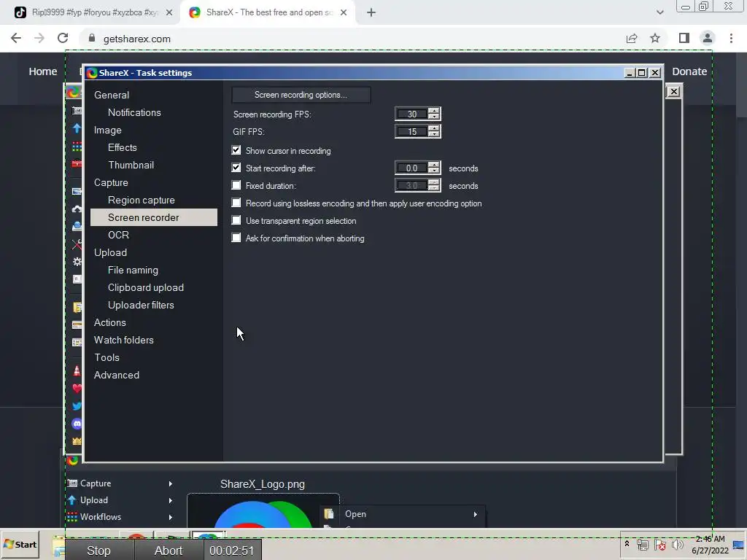
Task: Close the TikTok tab
Action: (x=169, y=13)
